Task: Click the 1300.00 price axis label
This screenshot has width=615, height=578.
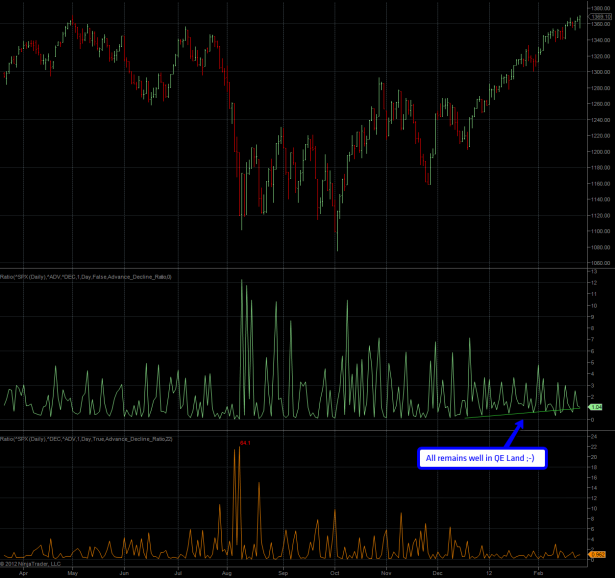Action: 600,72
